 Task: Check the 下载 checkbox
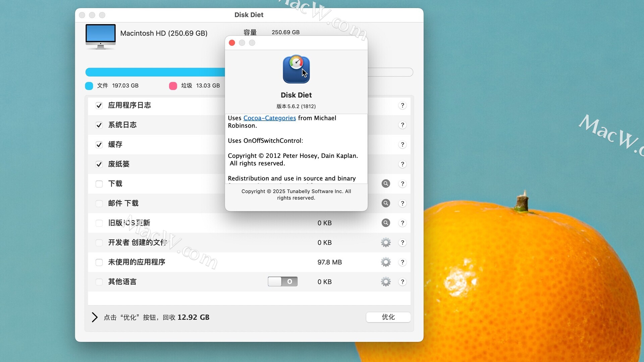[x=99, y=184]
